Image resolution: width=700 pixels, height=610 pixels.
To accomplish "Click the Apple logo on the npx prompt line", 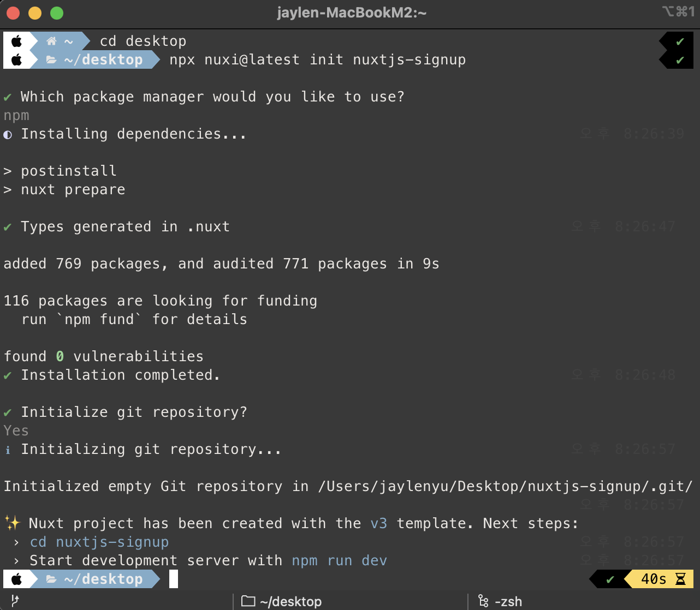I will point(17,60).
